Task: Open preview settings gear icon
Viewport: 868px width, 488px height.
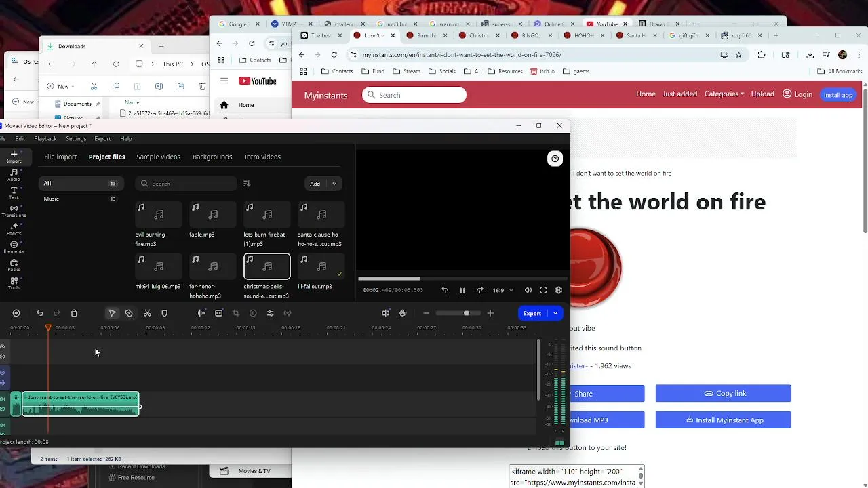Action: point(559,290)
